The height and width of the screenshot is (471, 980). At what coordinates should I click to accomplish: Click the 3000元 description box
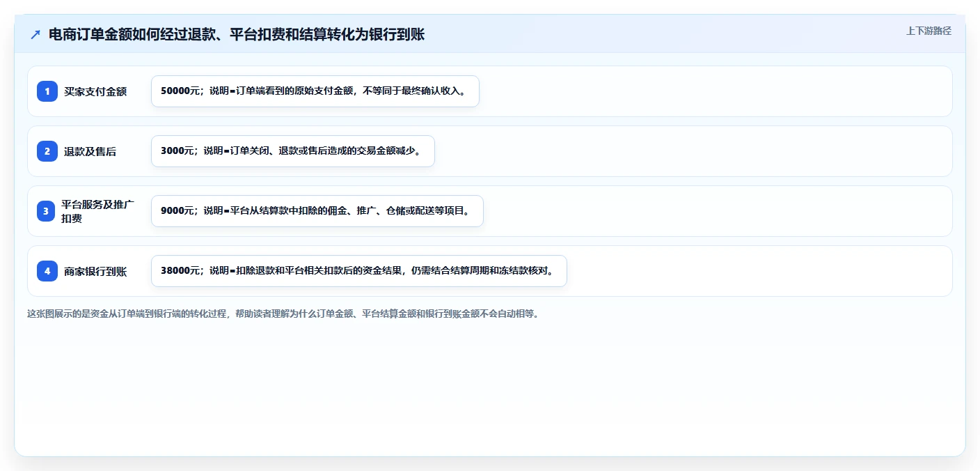click(293, 151)
